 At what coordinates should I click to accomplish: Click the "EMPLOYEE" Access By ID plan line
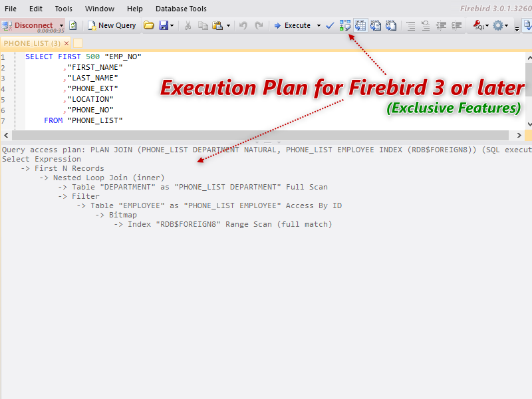(x=209, y=206)
